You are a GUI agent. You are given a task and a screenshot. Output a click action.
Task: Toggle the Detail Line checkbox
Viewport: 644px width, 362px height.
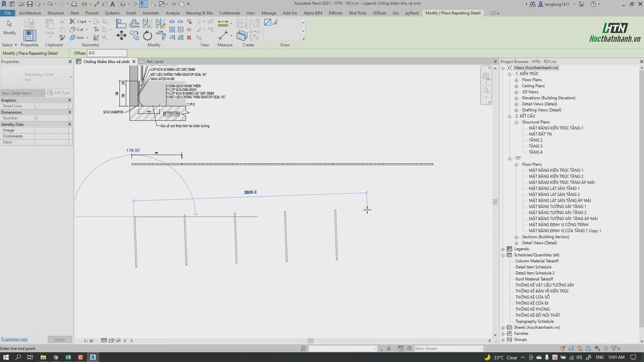pyautogui.click(x=38, y=106)
